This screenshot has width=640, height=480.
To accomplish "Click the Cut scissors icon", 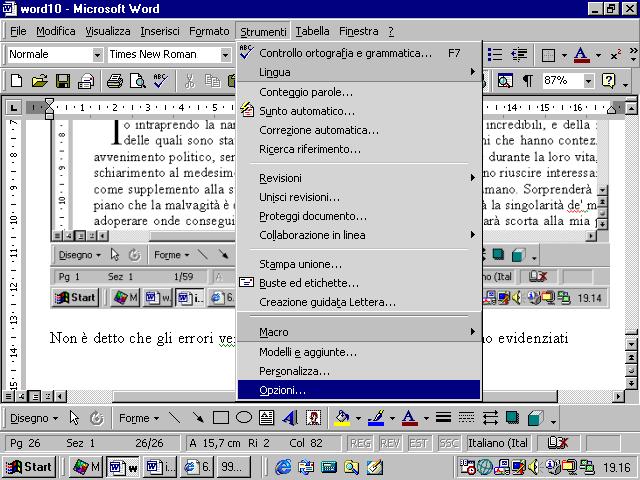I will point(189,81).
